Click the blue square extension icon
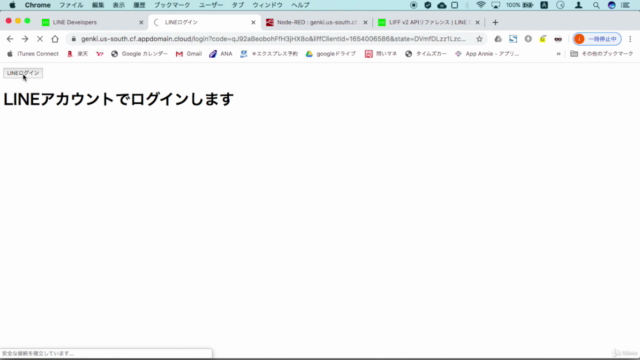The height and width of the screenshot is (360, 640). [513, 39]
